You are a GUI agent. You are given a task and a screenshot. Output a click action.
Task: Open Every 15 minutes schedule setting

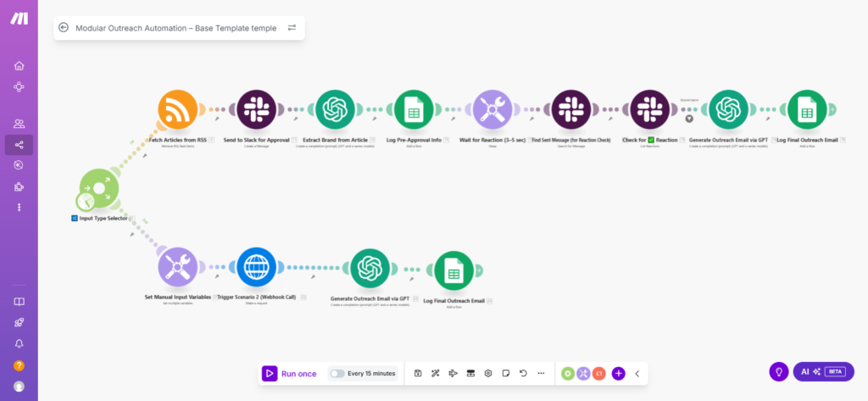click(371, 374)
